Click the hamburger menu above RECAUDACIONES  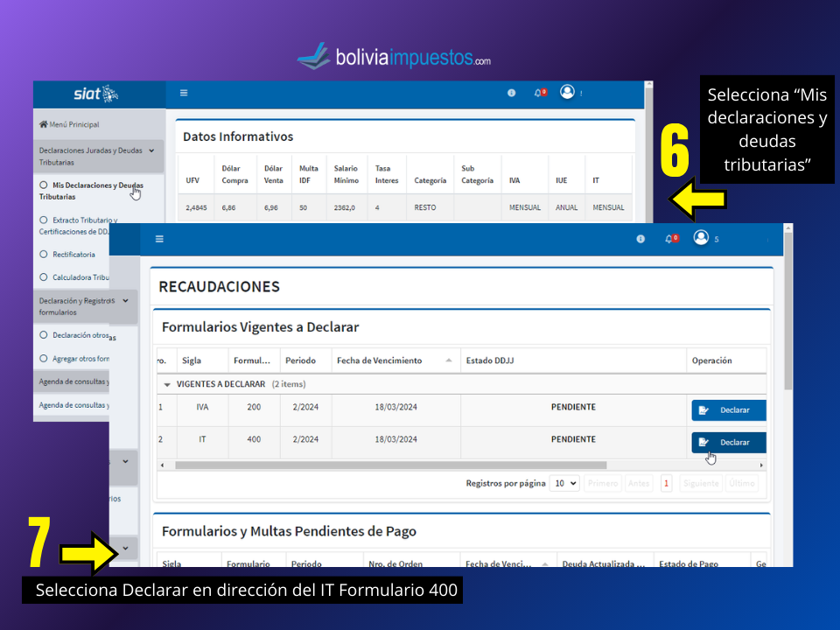pos(159,239)
